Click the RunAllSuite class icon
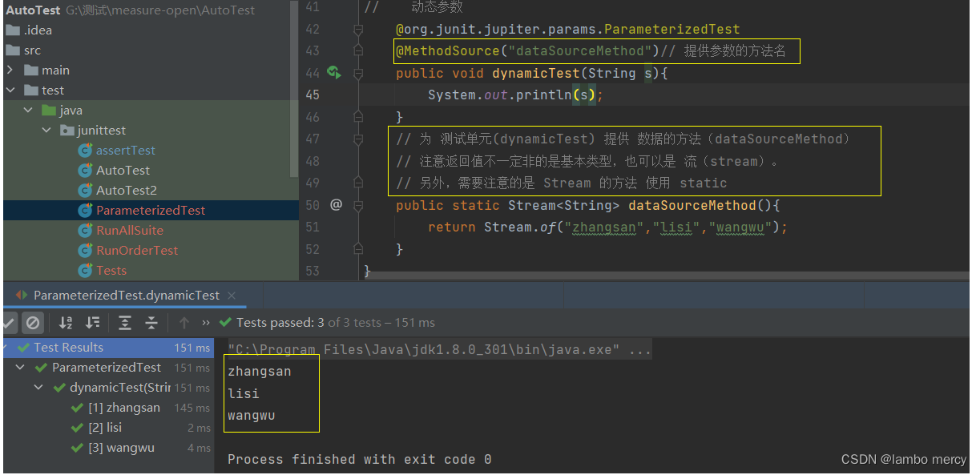This screenshot has width=980, height=475. [85, 231]
